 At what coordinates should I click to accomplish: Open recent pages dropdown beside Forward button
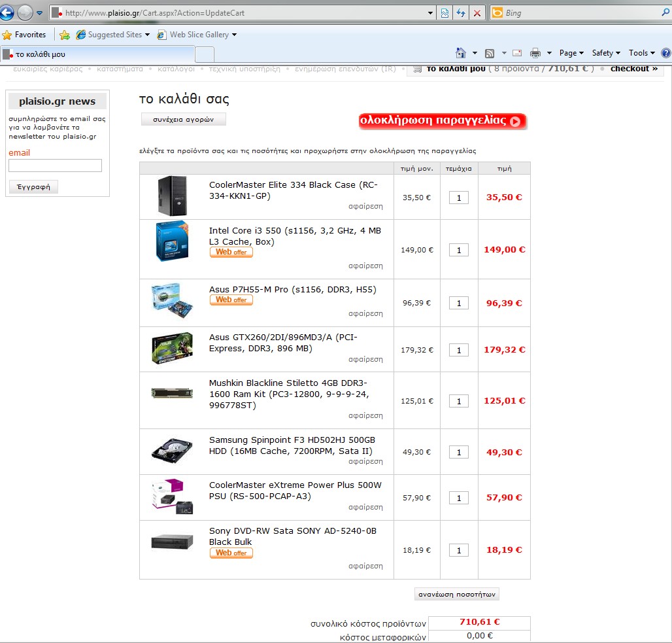(39, 13)
